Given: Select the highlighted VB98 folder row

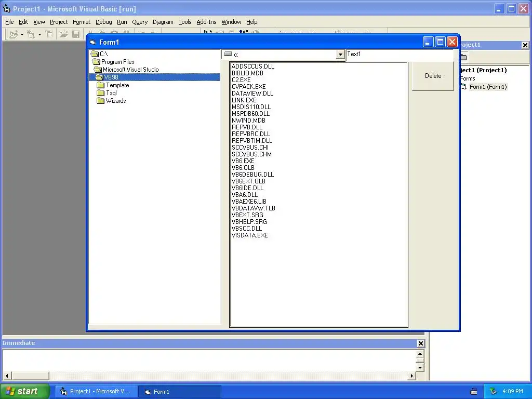Looking at the screenshot, I should pos(155,77).
